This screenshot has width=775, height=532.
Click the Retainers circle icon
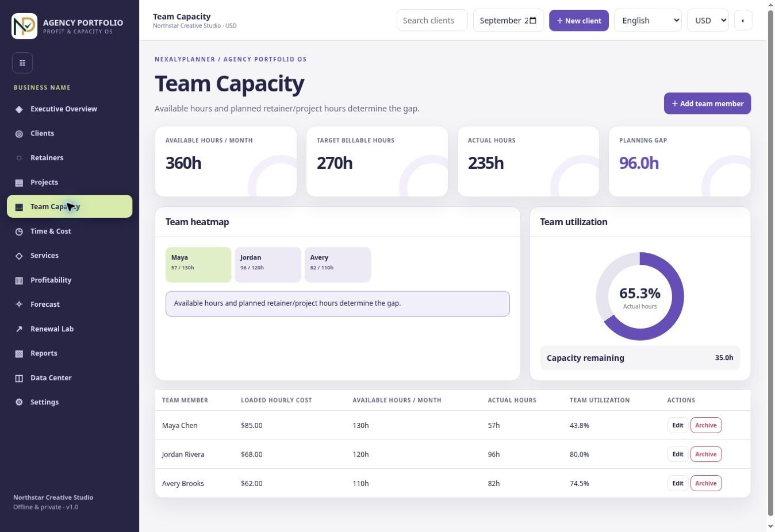click(19, 158)
